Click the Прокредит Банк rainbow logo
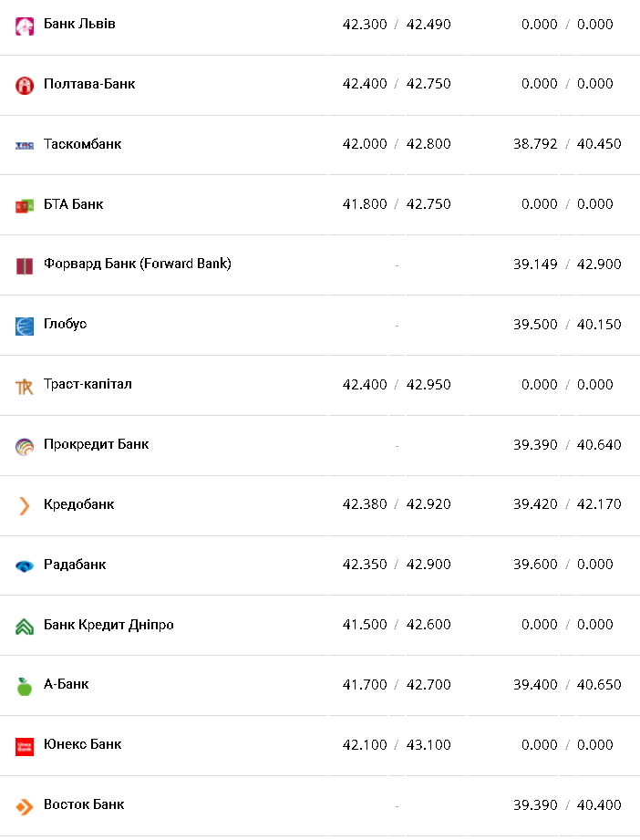Screen dimensions: 640x840 [x=25, y=446]
